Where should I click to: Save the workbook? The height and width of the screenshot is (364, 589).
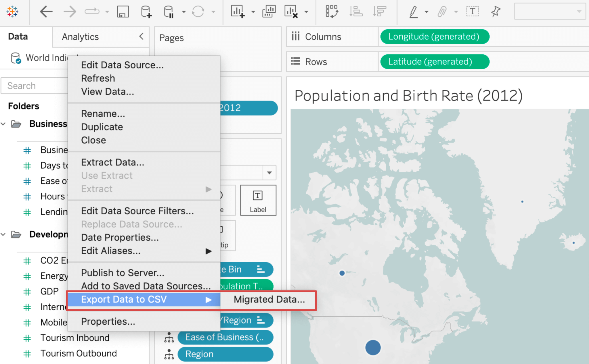[123, 11]
